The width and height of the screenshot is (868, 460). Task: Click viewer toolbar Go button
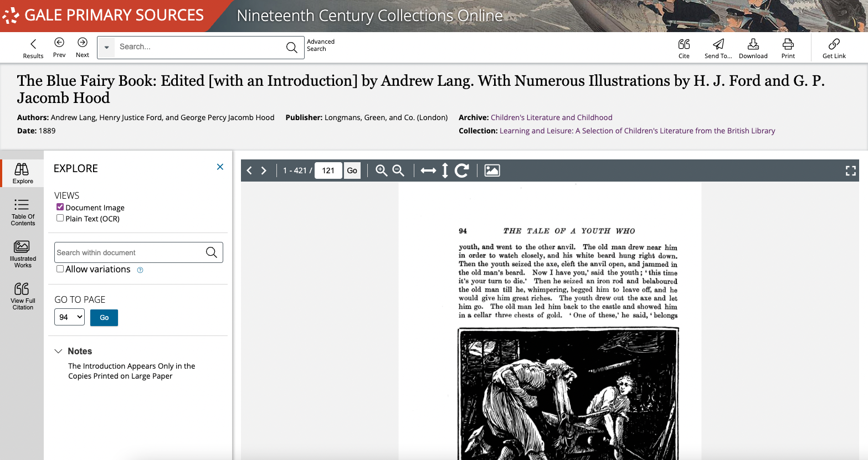pyautogui.click(x=352, y=170)
